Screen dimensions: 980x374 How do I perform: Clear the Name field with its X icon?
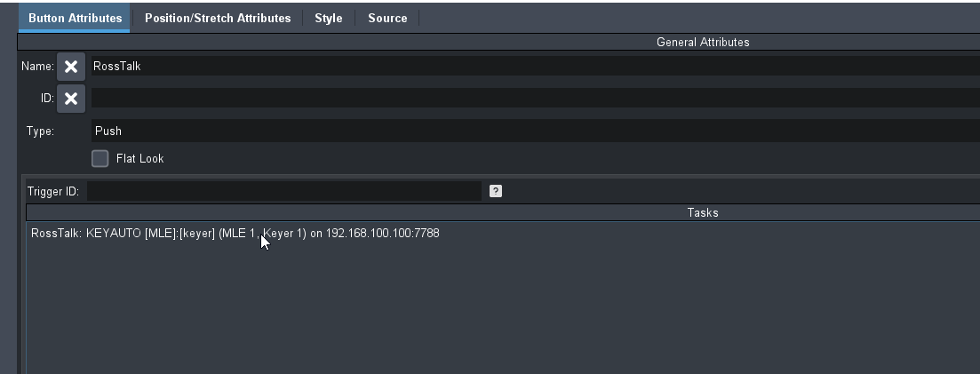[x=71, y=67]
